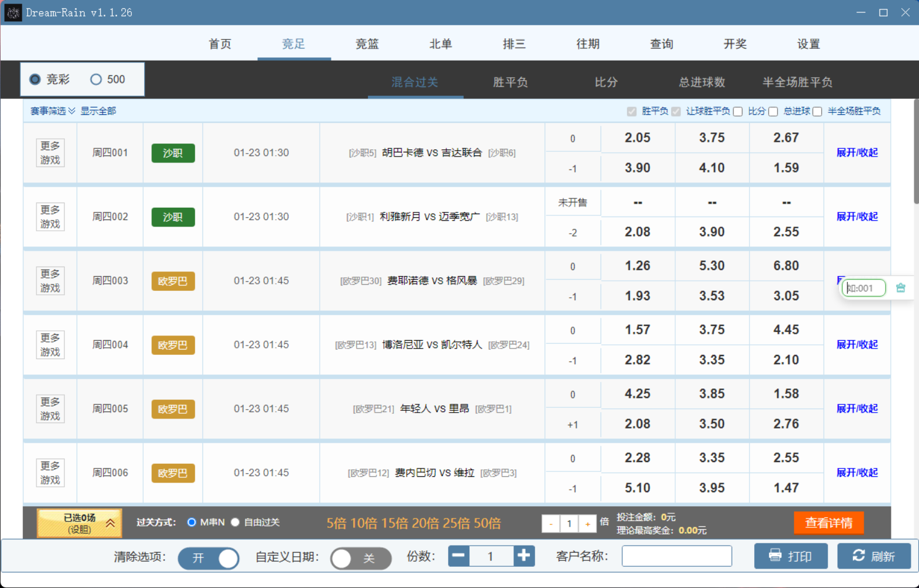Screen dimensions: 919x588
Task: Click the orange plus beside 倍 multiplier
Action: tap(587, 523)
